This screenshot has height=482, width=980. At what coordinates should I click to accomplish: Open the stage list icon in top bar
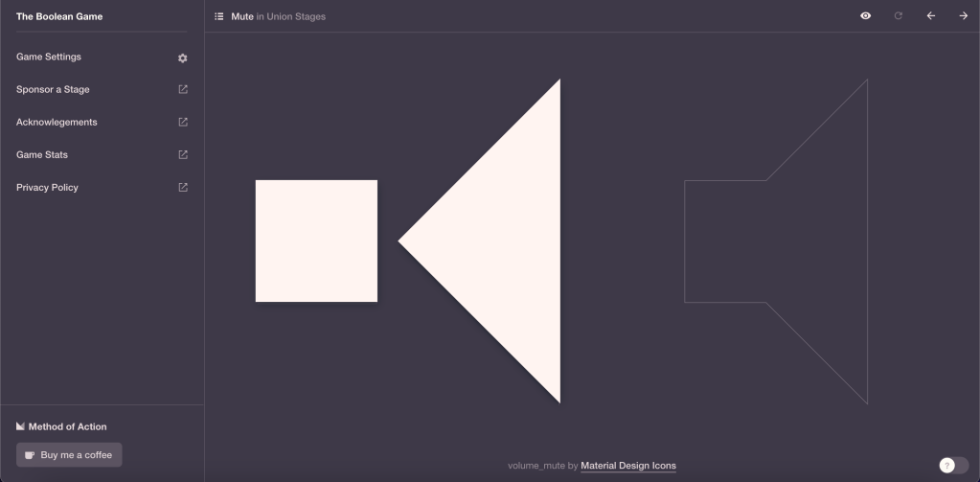(218, 16)
